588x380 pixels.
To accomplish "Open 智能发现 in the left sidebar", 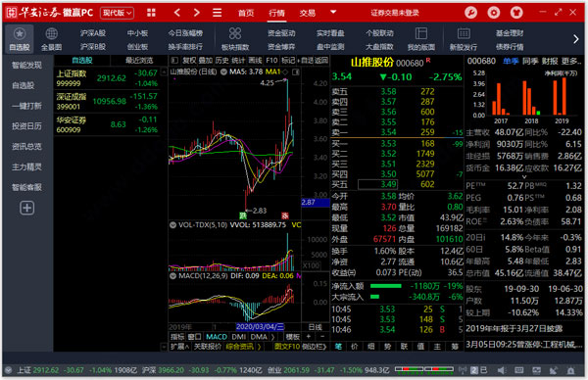I will click(x=26, y=66).
